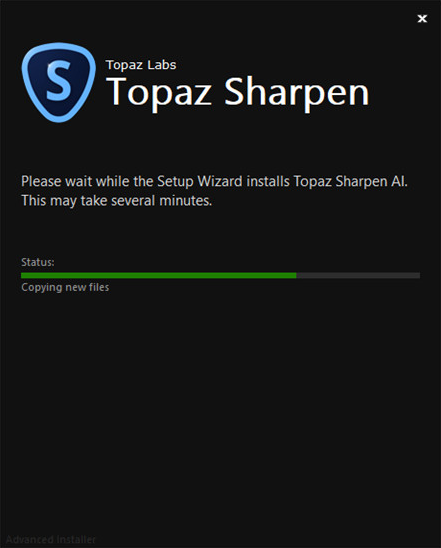Click the word files in status line
This screenshot has width=441, height=548.
99,287
